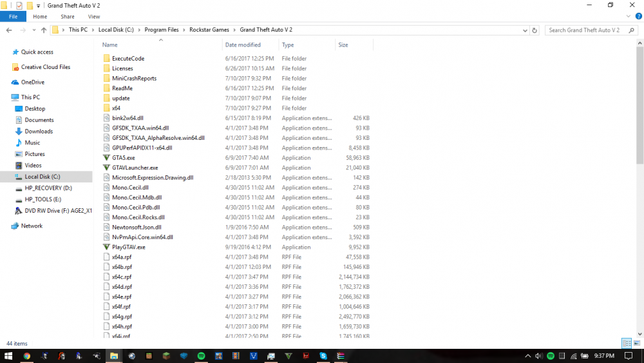
Task: Open the Help question mark icon
Action: tap(639, 17)
